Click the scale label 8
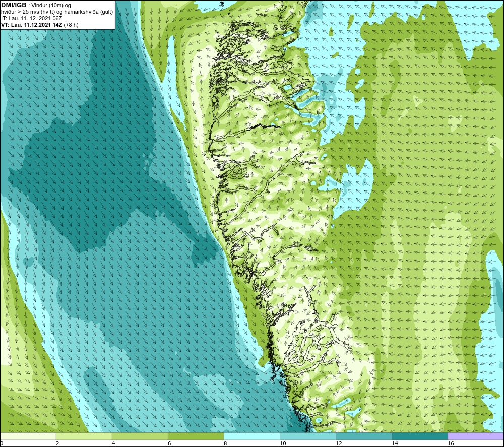Screen dimensions: 504x447 pos(225,444)
